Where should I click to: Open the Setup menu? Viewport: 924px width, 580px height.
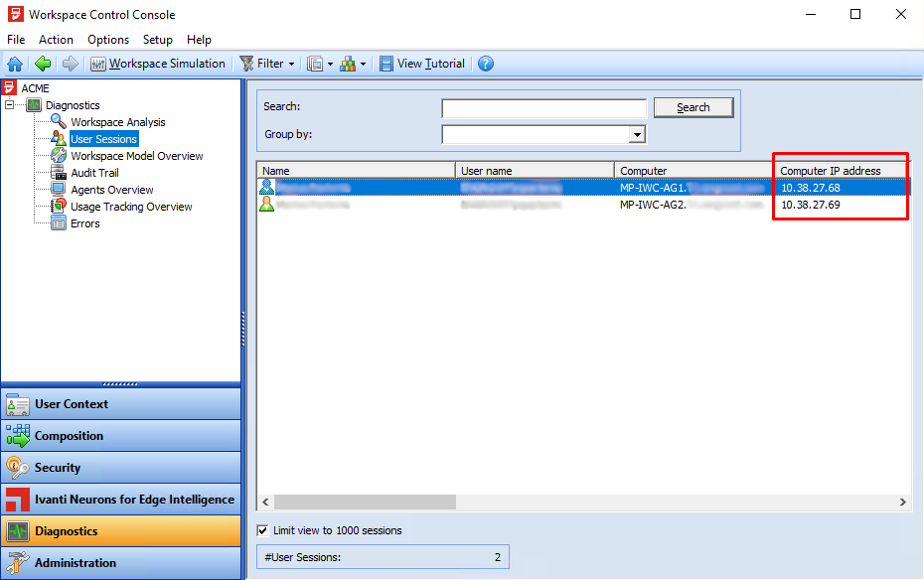click(x=157, y=40)
